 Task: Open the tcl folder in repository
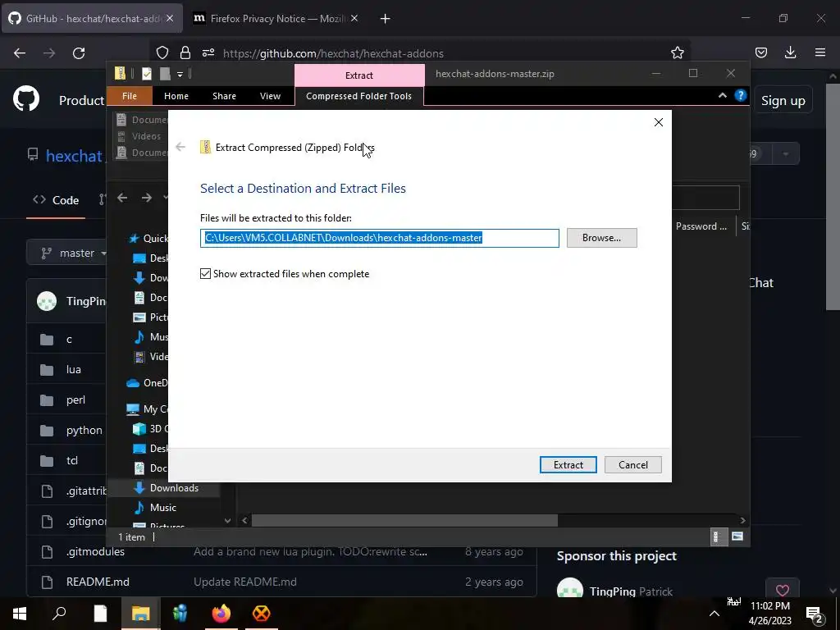pyautogui.click(x=72, y=460)
